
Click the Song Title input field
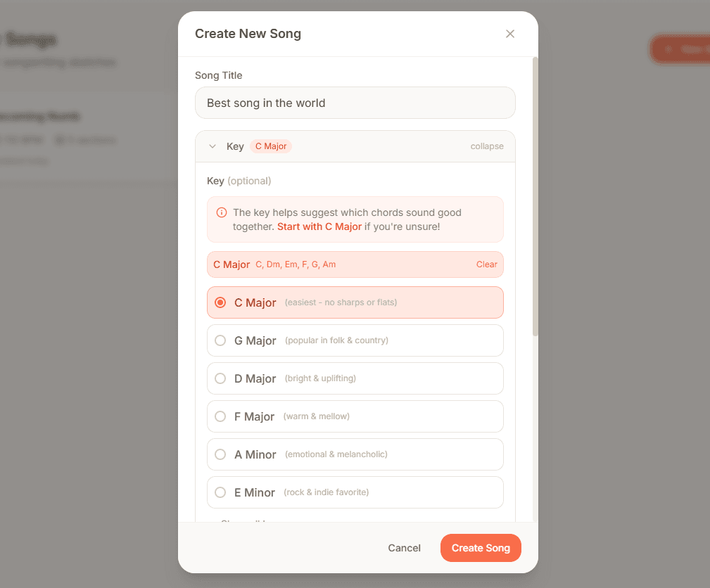(x=355, y=103)
